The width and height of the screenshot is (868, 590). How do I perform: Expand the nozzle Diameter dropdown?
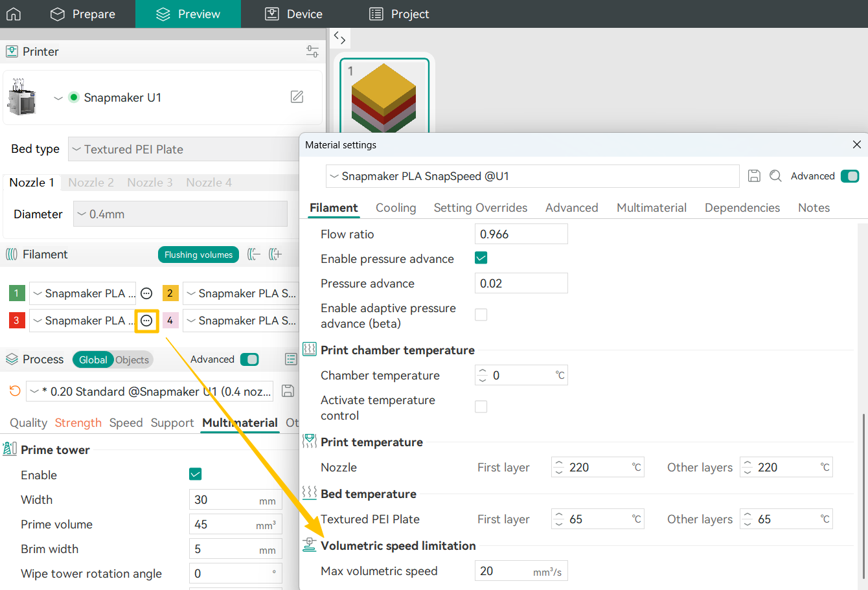pyautogui.click(x=180, y=214)
